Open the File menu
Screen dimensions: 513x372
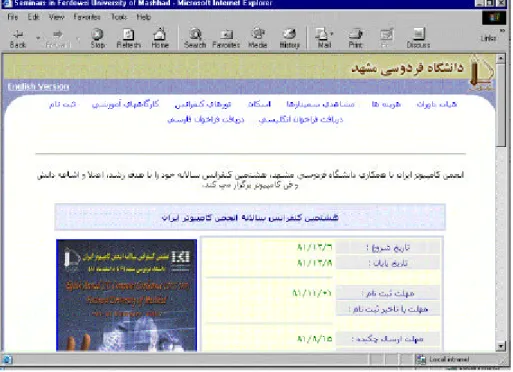point(13,17)
